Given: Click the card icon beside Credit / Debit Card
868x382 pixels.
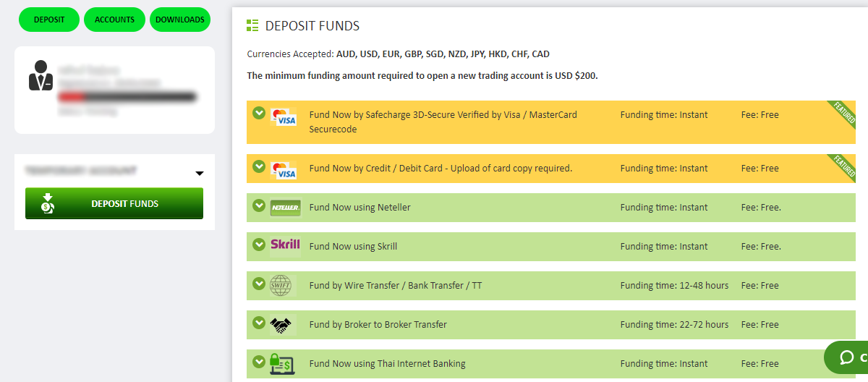Looking at the screenshot, I should (283, 170).
